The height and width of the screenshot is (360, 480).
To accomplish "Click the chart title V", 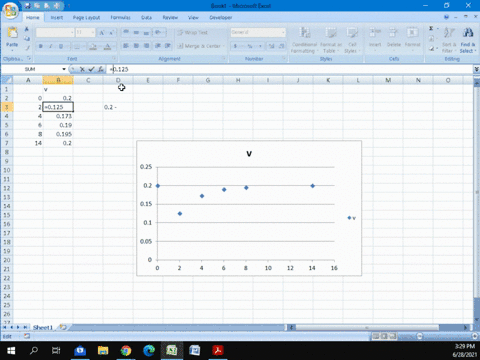I will (249, 154).
